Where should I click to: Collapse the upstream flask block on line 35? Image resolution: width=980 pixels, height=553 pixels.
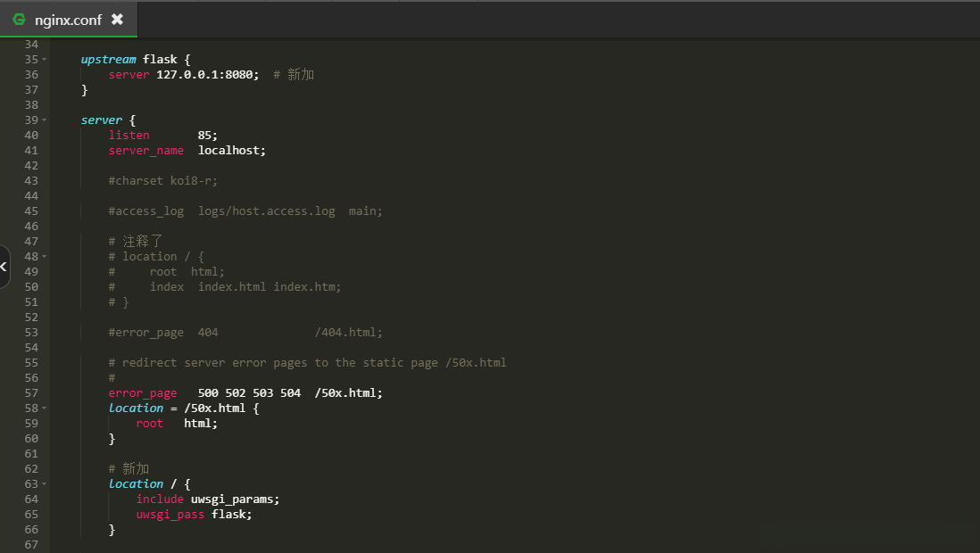tap(46, 59)
